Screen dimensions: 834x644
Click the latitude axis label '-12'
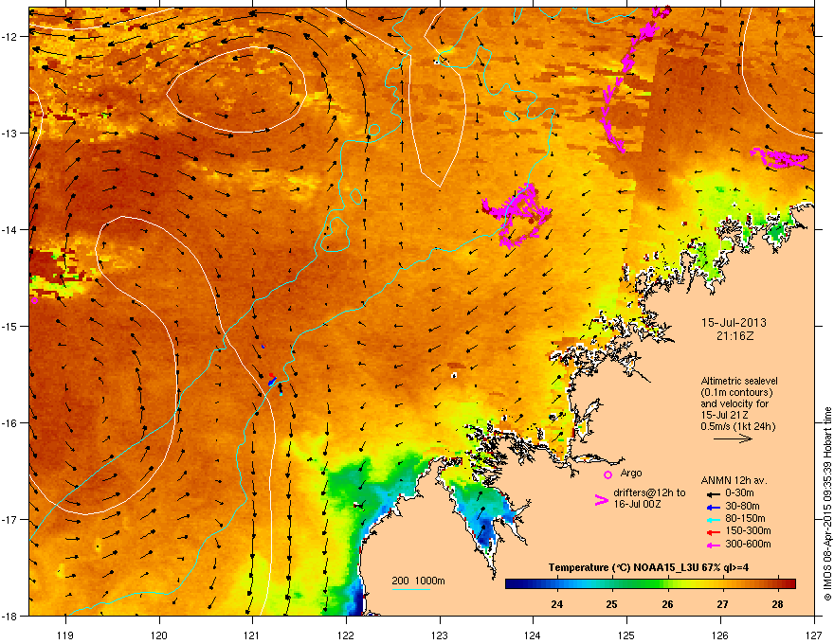[9, 36]
